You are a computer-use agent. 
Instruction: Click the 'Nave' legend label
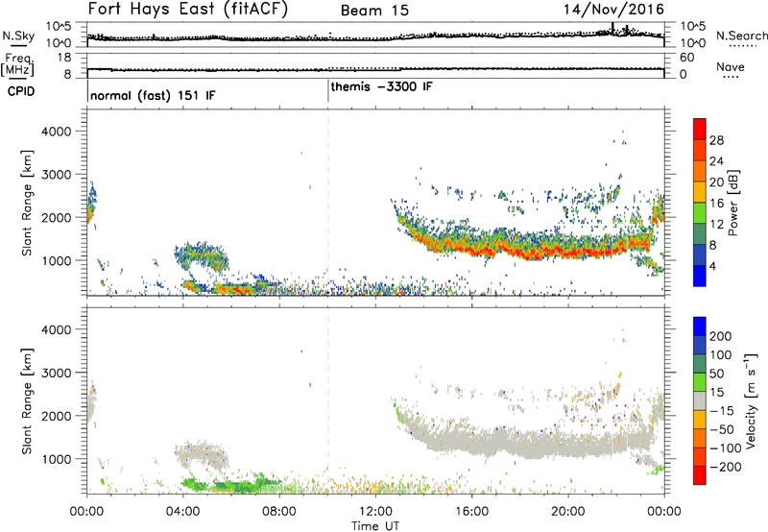(730, 66)
